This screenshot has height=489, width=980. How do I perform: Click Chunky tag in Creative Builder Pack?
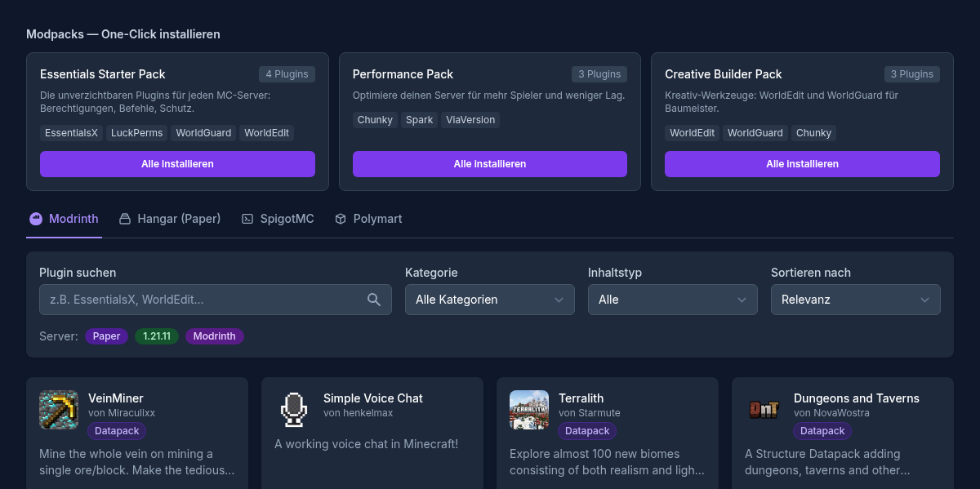click(x=813, y=133)
